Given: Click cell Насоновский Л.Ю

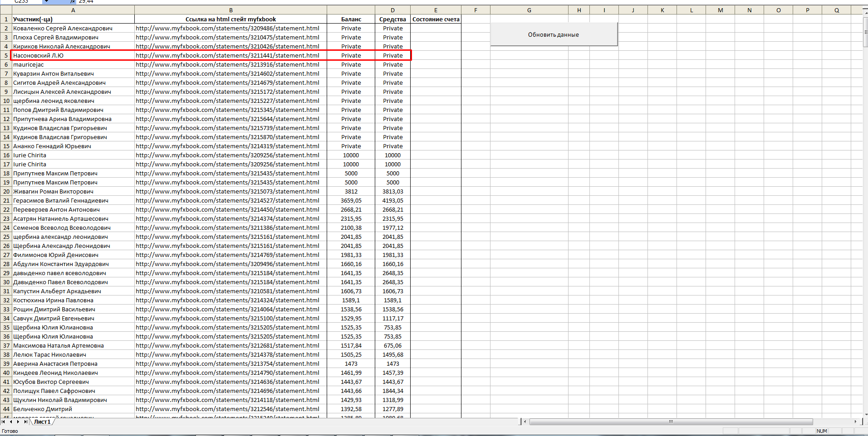Looking at the screenshot, I should coord(73,55).
